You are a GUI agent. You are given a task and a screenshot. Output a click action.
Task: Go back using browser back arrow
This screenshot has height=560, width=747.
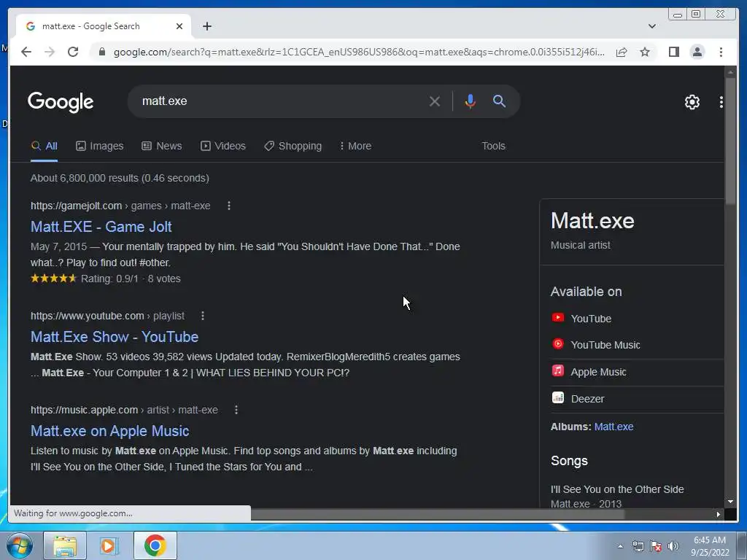tap(26, 52)
